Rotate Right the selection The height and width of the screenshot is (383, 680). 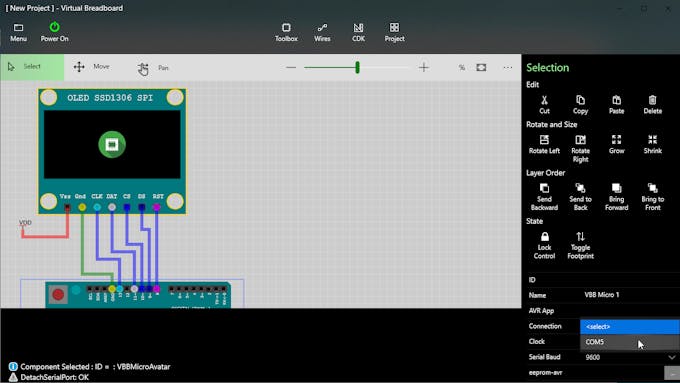click(580, 149)
